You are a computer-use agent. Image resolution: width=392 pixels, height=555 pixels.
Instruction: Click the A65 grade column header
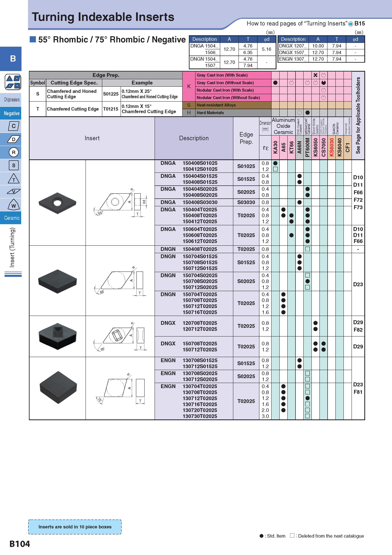[283, 147]
